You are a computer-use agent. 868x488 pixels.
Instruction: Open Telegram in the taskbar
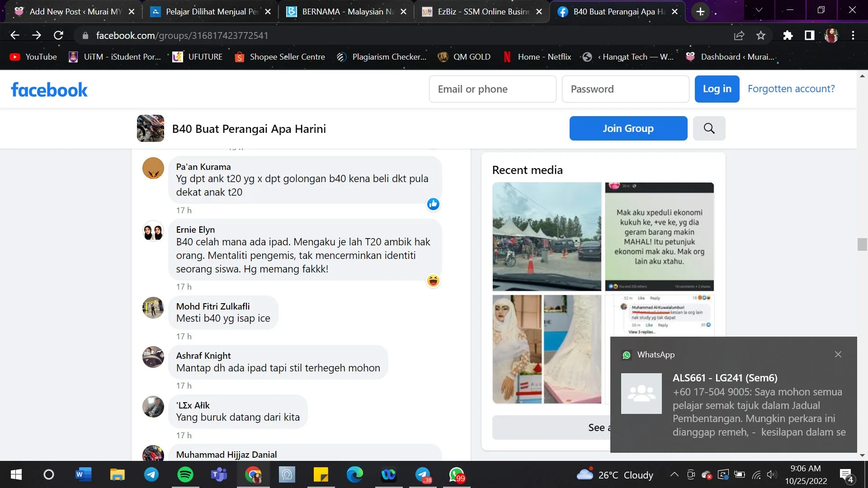(x=151, y=474)
